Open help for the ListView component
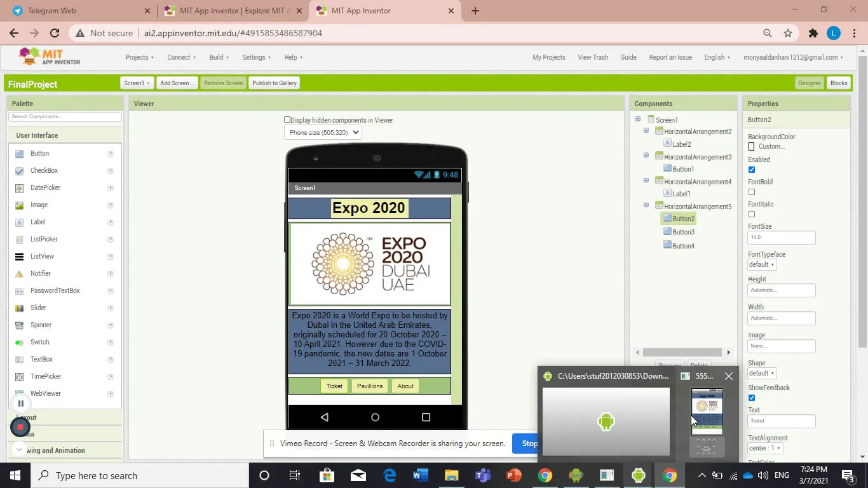 click(111, 257)
